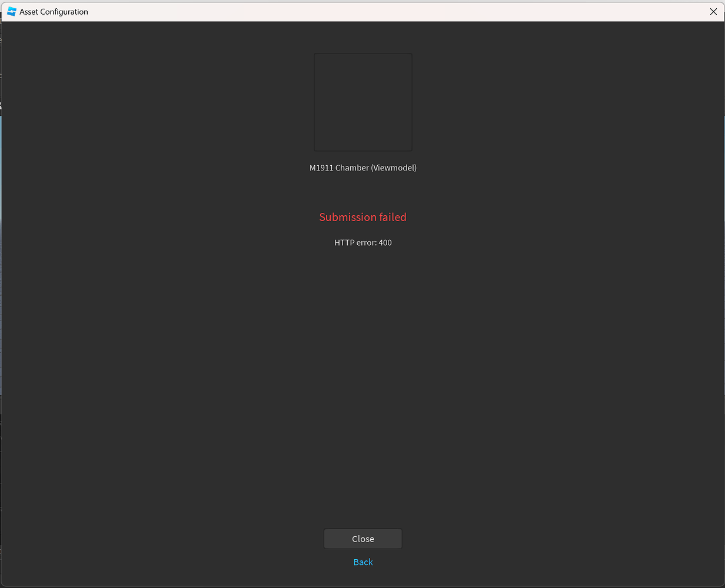Dismiss the dialog using the X button
Screen dimensions: 725x588
713,11
